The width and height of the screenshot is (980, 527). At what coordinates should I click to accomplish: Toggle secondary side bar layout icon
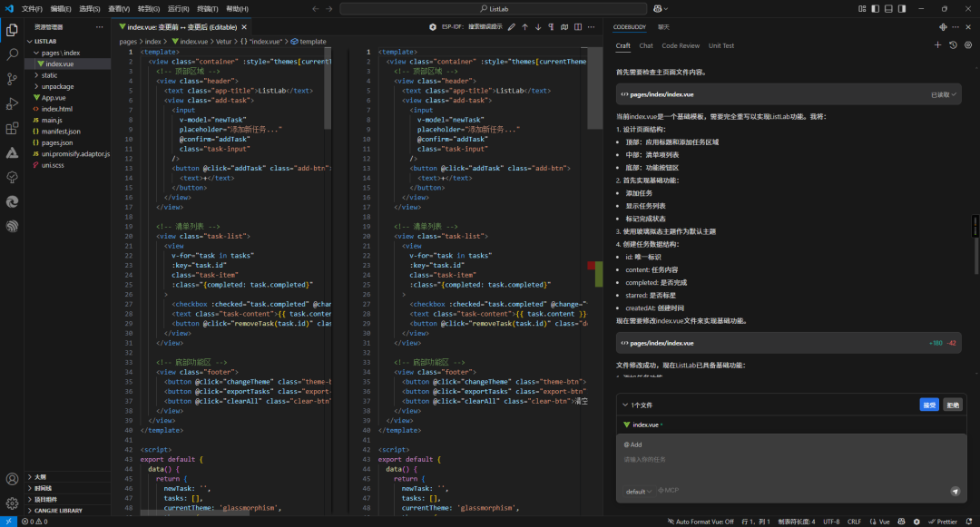point(902,9)
